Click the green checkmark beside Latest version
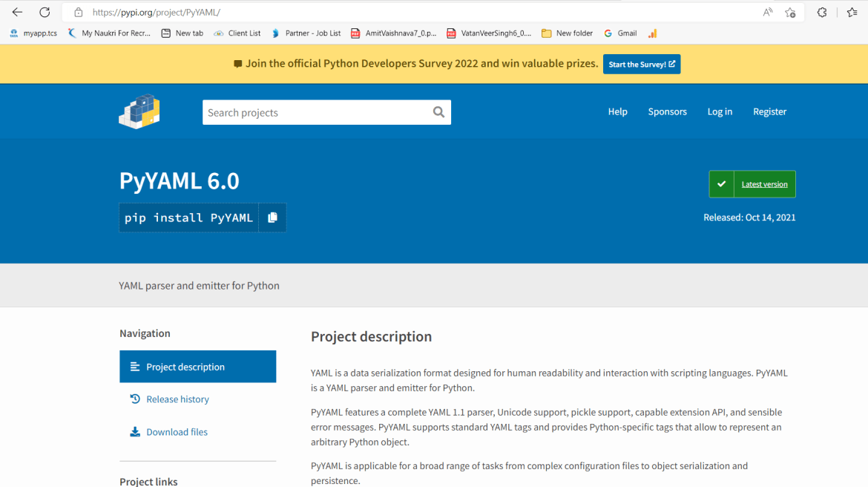The height and width of the screenshot is (487, 868). coord(721,184)
